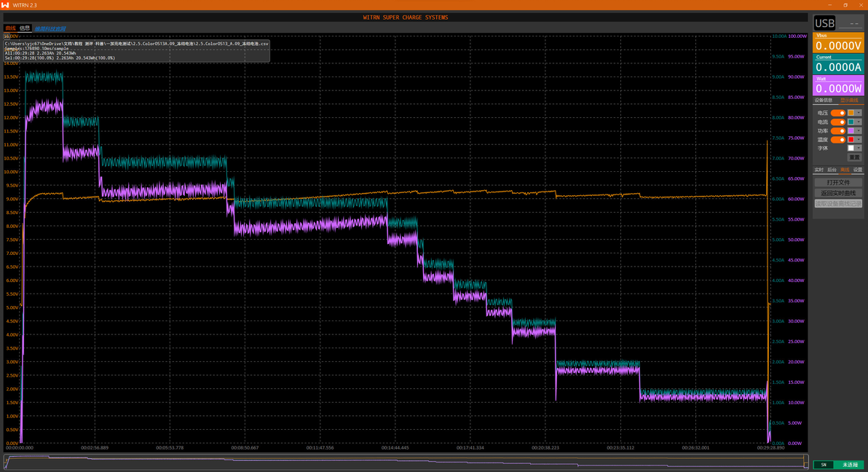Switch to the 信息 tab
Screen dimensions: 868x472
24,28
